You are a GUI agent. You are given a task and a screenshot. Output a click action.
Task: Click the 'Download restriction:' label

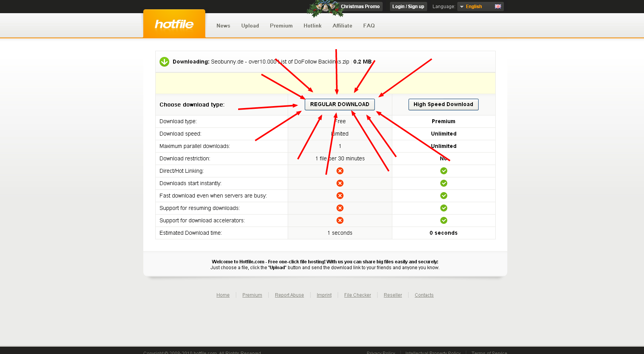[185, 158]
